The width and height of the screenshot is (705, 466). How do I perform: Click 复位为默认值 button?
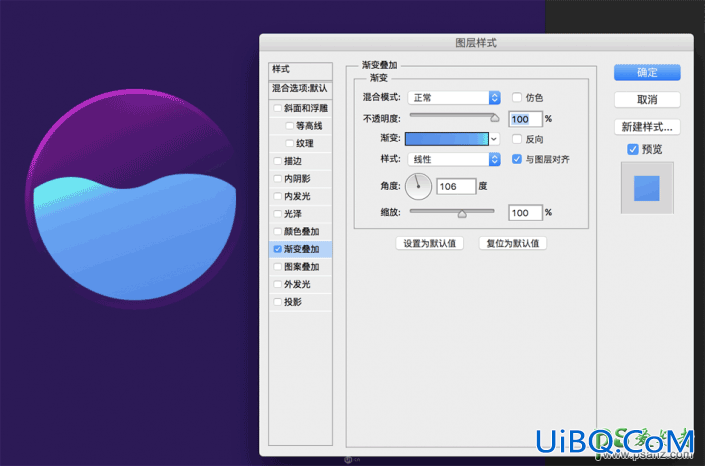pyautogui.click(x=513, y=243)
